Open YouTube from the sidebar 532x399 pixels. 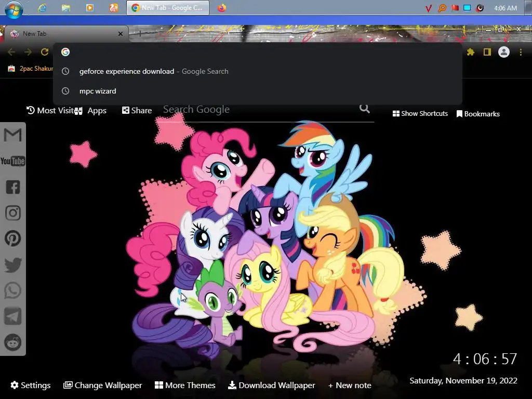(x=12, y=161)
